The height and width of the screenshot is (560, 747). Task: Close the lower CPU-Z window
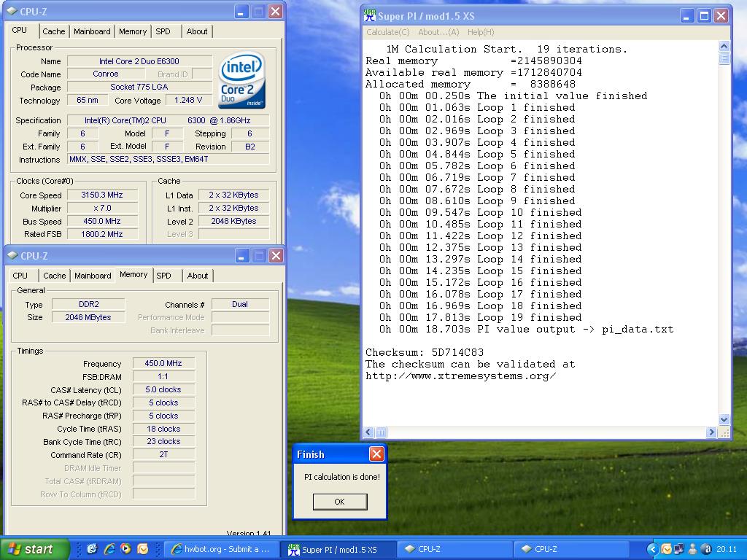276,256
